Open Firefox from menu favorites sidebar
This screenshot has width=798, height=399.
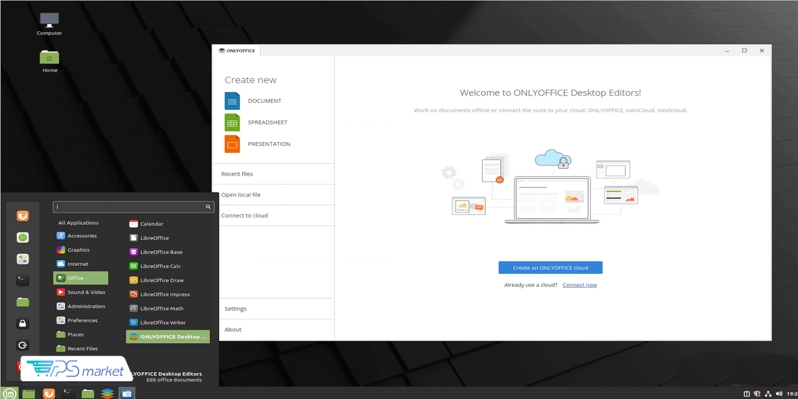(22, 216)
